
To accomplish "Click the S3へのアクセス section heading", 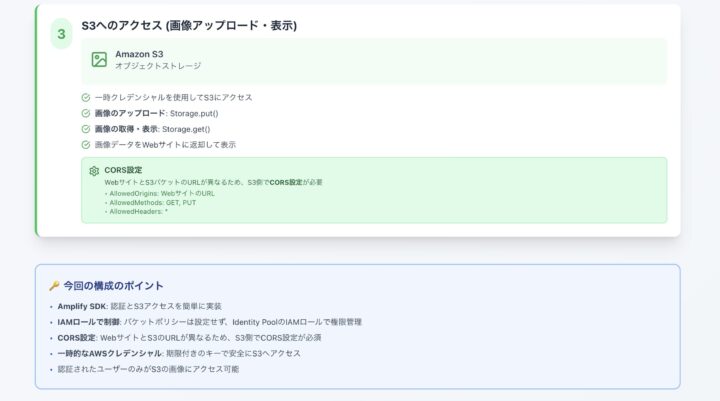I will tap(189, 25).
